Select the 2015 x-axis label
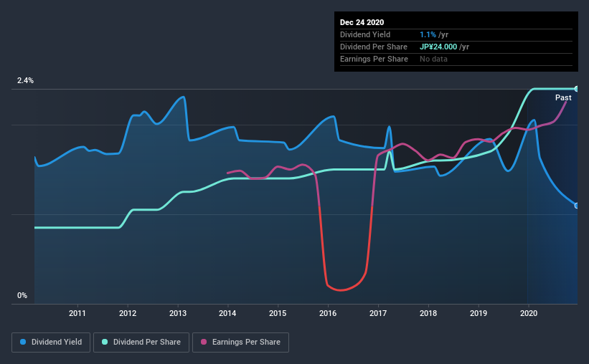 coord(278,313)
